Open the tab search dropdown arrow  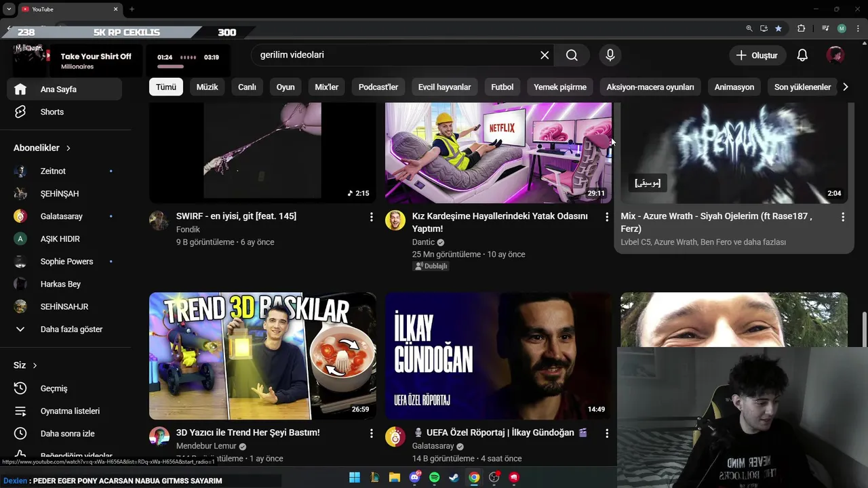9,9
